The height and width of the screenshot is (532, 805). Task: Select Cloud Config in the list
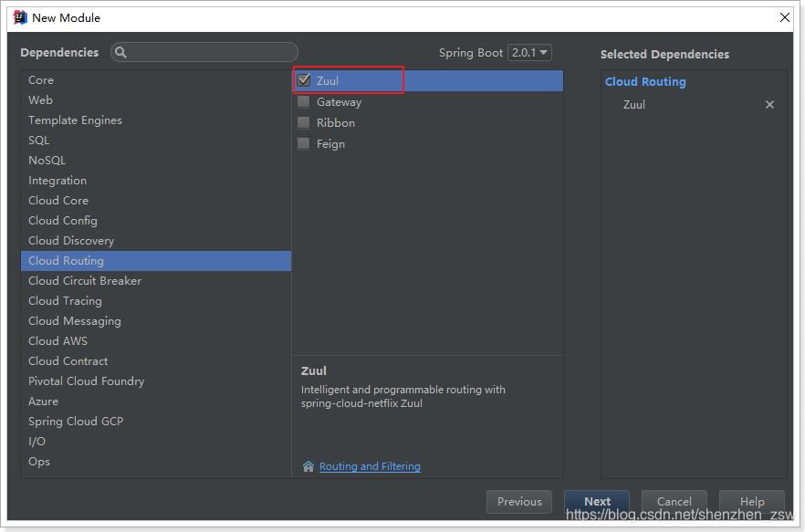coord(156,220)
